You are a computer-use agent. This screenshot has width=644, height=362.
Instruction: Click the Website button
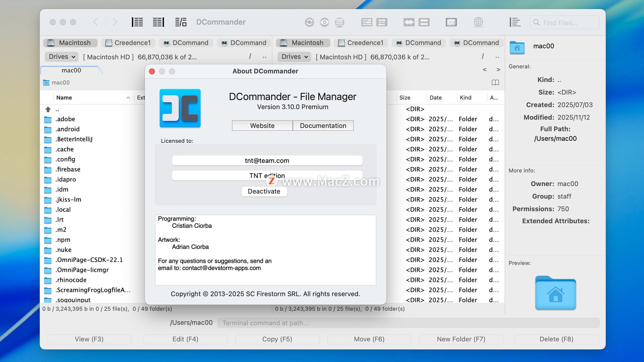coord(262,125)
